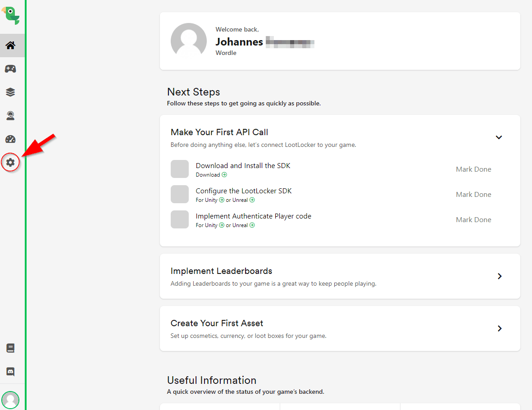532x410 pixels.
Task: Expand the Implement Leaderboards section
Action: click(x=499, y=276)
